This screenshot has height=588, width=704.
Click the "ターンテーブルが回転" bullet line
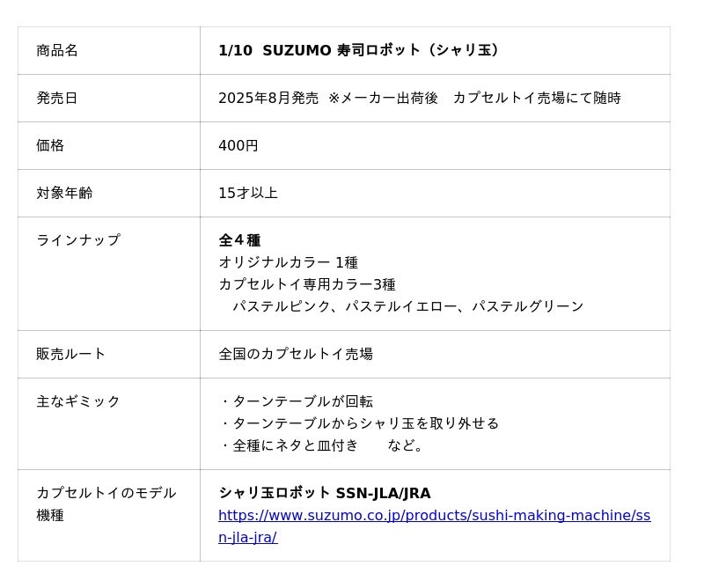[297, 401]
